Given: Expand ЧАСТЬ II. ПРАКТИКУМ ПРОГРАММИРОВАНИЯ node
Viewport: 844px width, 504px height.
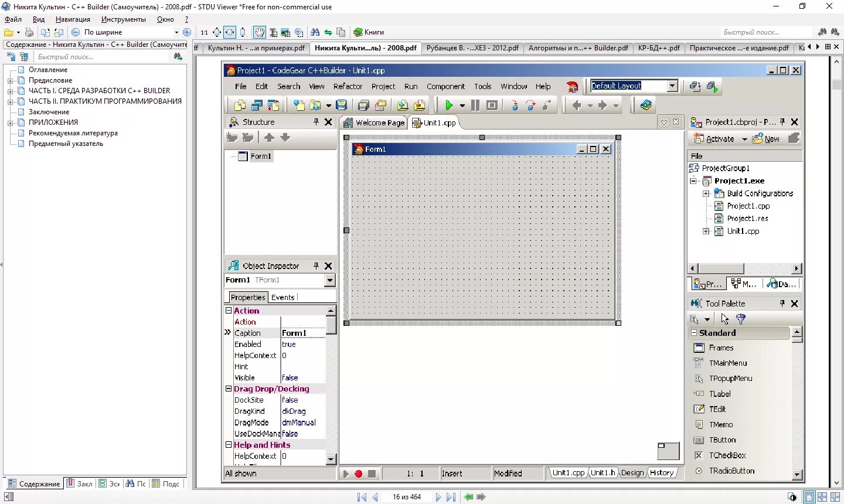Looking at the screenshot, I should (10, 101).
